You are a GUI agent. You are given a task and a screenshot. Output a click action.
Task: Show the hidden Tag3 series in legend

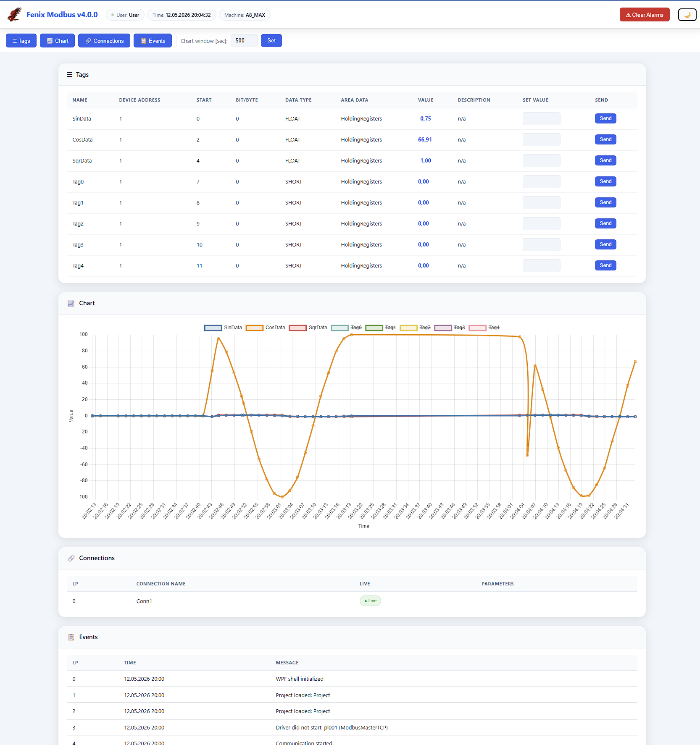point(450,328)
